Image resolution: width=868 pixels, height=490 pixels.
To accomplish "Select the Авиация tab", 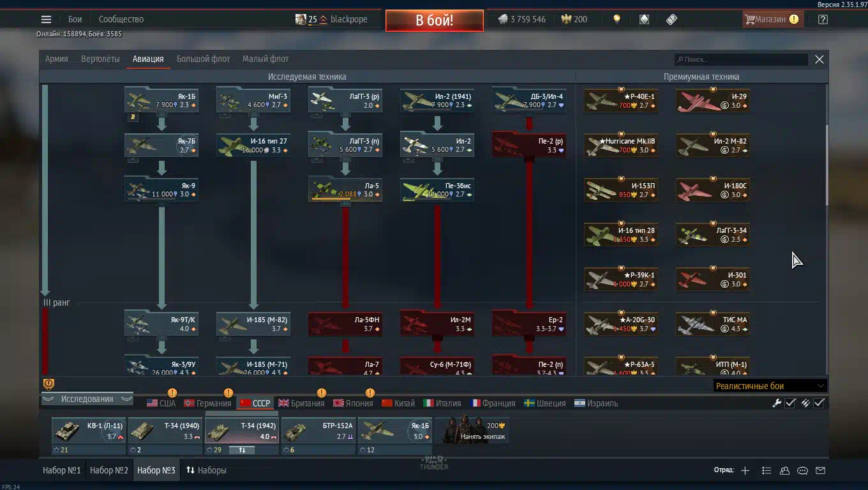I will [148, 59].
